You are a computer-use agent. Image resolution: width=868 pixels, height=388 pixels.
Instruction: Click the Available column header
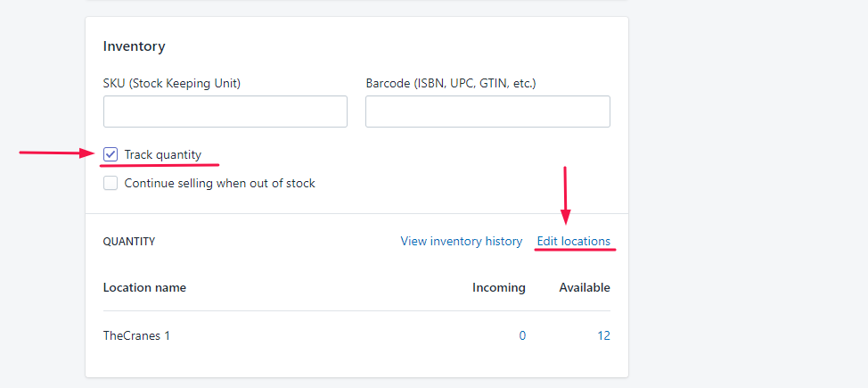[x=584, y=287]
